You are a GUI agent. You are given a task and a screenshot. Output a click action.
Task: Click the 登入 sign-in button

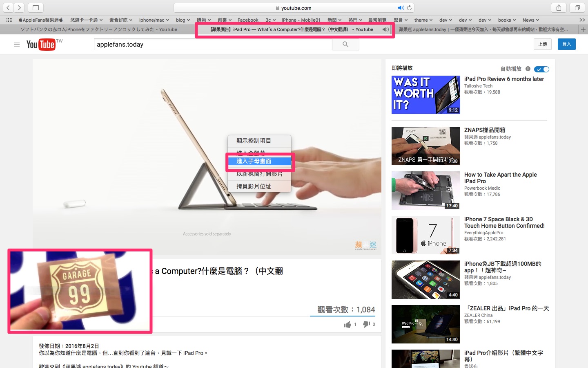567,44
